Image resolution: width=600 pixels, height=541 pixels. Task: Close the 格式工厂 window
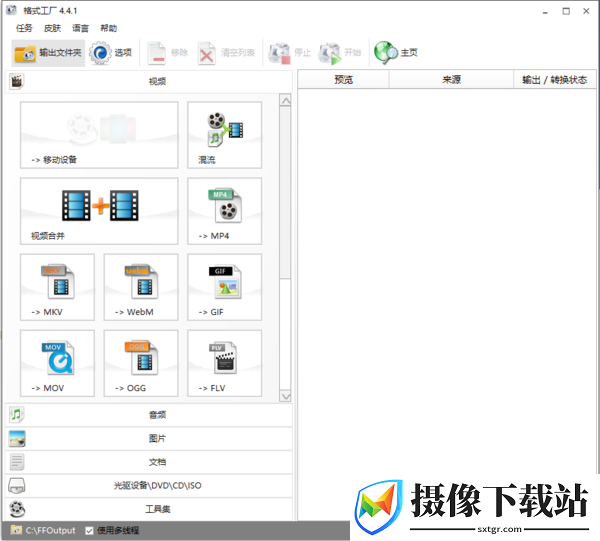[x=586, y=11]
